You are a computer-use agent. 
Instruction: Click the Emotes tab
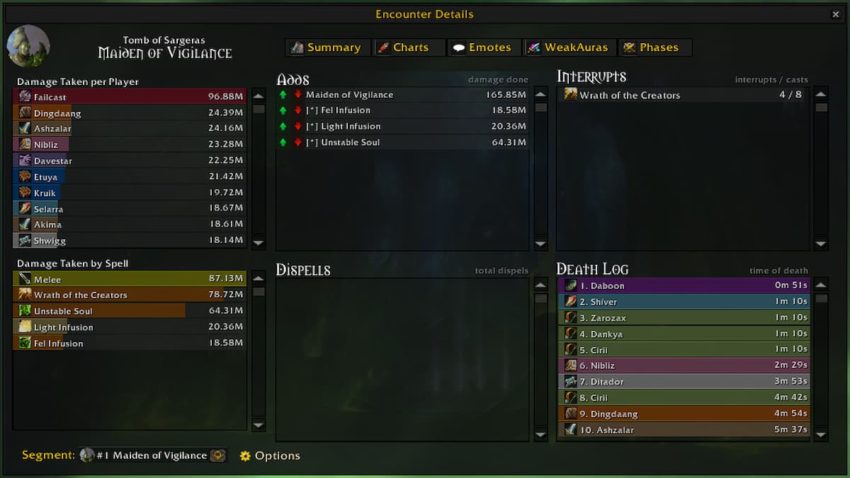point(483,48)
